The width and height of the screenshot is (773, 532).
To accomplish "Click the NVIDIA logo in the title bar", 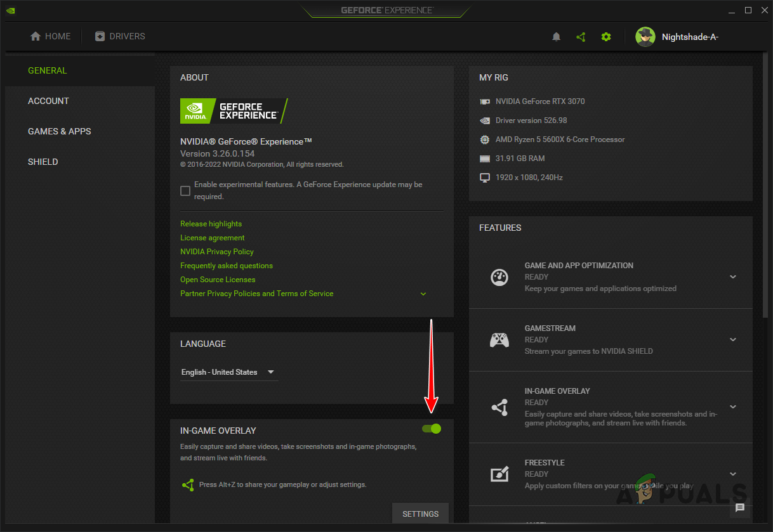I will pos(10,10).
